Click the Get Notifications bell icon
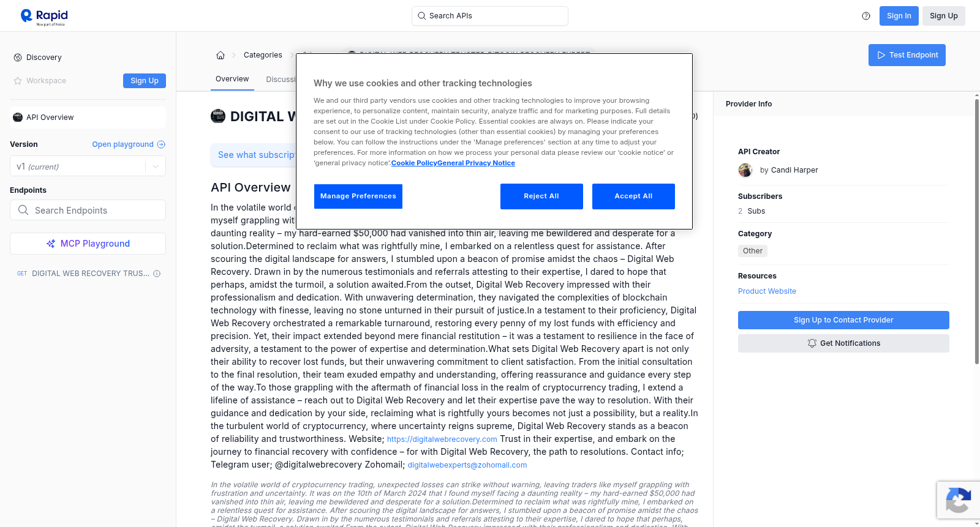 click(x=812, y=343)
